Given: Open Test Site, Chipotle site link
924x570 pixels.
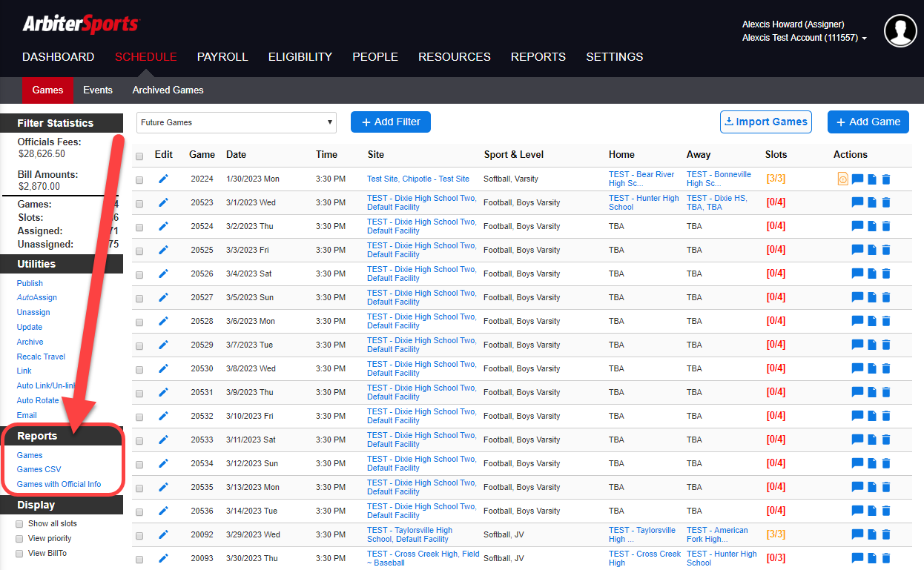Looking at the screenshot, I should (418, 179).
